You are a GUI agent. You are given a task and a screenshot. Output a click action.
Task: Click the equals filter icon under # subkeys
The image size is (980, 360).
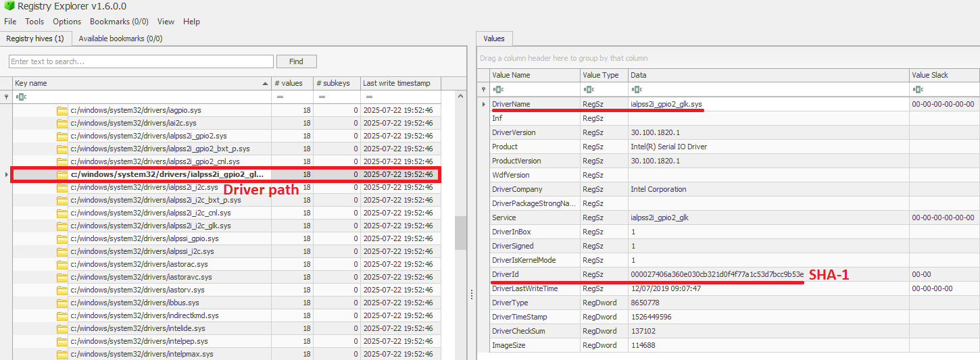click(x=322, y=97)
